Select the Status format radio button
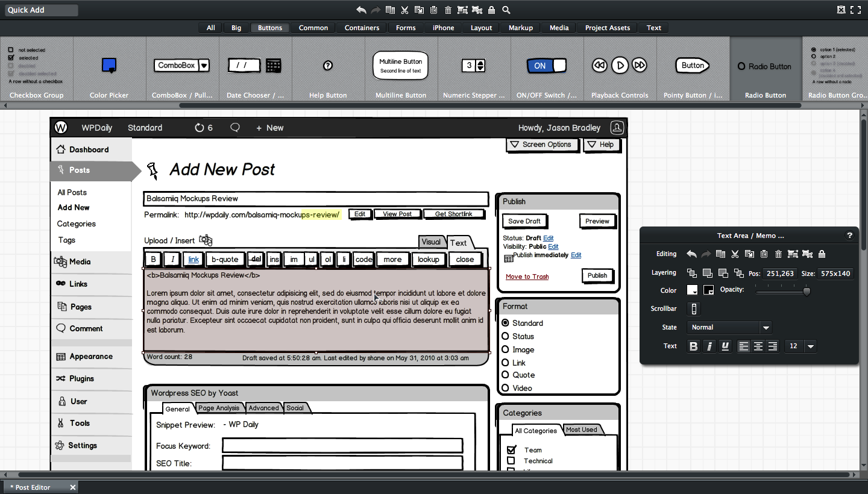The image size is (868, 494). pos(506,336)
